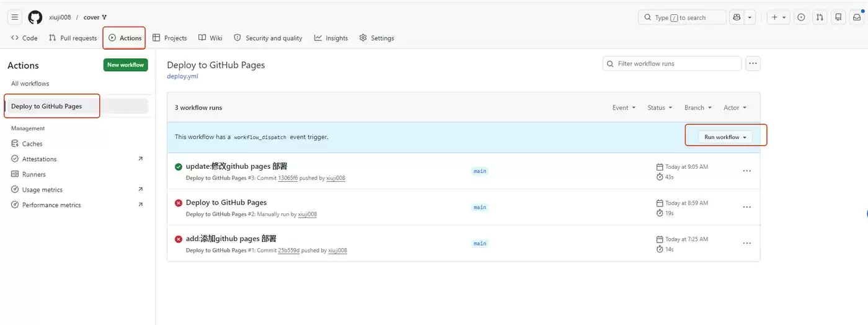This screenshot has width=868, height=325.
Task: Click the Usage metrics external arrow icon
Action: click(140, 189)
